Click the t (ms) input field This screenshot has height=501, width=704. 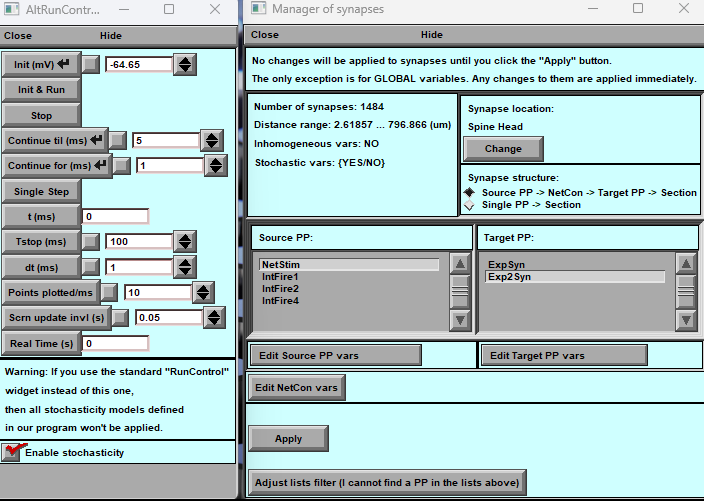(115, 216)
